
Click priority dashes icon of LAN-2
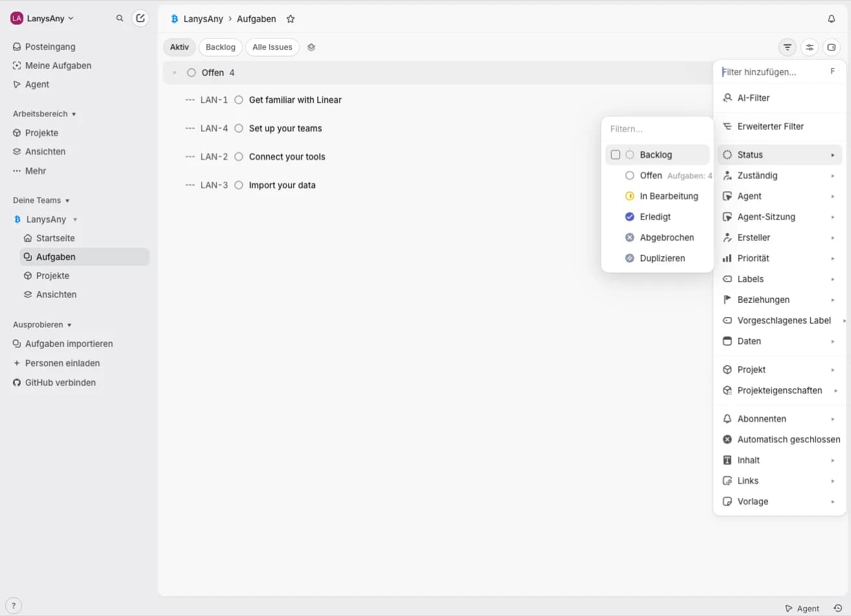pos(190,157)
